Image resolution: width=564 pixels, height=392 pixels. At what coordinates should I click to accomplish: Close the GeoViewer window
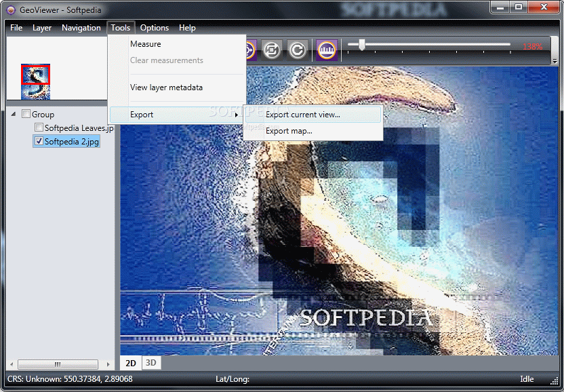click(544, 7)
